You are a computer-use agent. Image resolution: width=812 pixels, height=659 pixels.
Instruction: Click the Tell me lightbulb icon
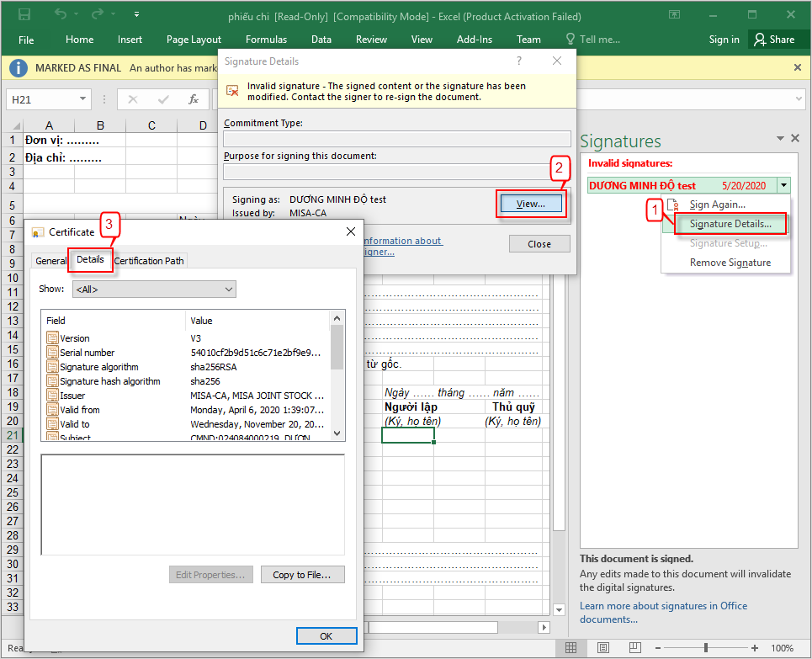[571, 40]
